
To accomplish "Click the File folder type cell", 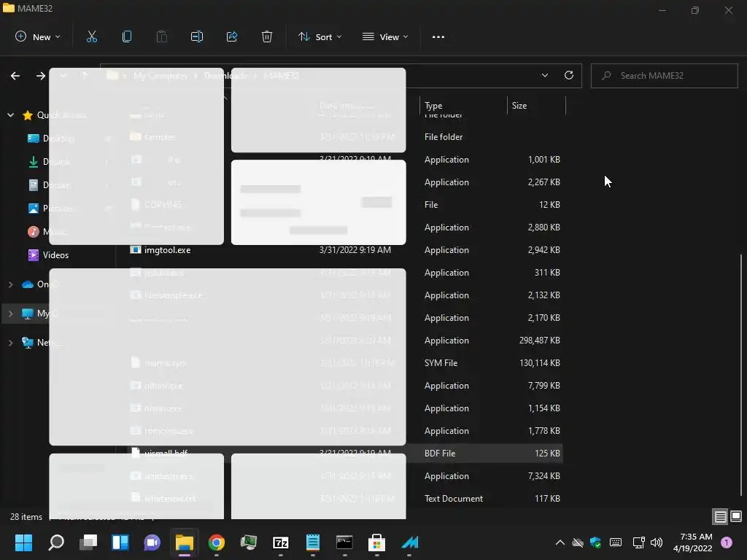I will point(444,136).
